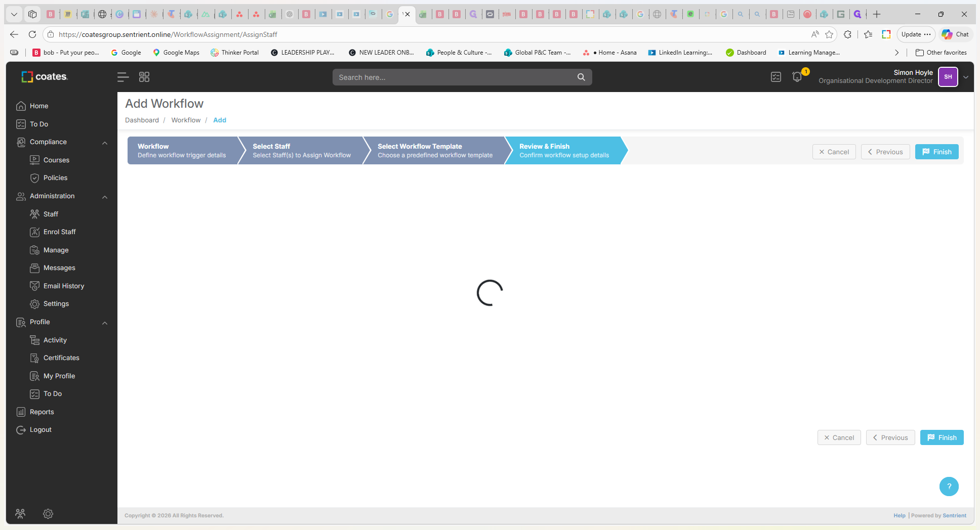This screenshot has width=980, height=530.
Task: Open Messages in the sidebar
Action: (x=59, y=268)
